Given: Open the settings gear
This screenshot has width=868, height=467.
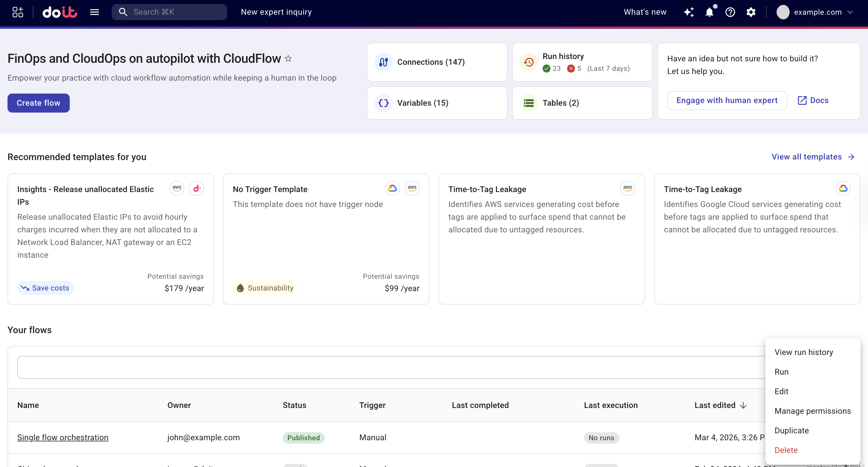Looking at the screenshot, I should (751, 12).
